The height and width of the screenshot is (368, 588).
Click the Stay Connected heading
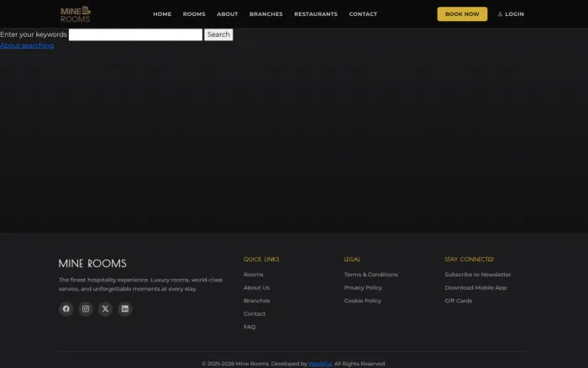[x=469, y=260]
